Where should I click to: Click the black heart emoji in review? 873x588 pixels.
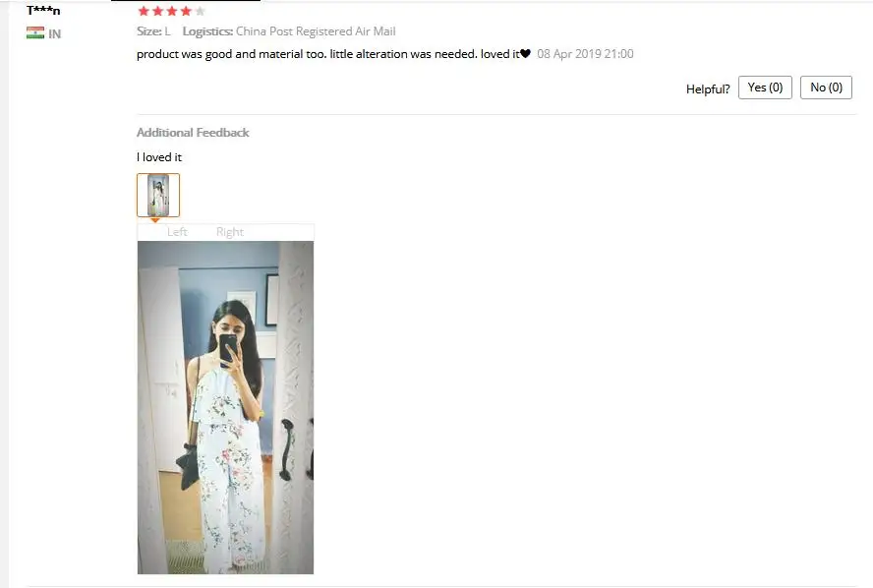(525, 54)
